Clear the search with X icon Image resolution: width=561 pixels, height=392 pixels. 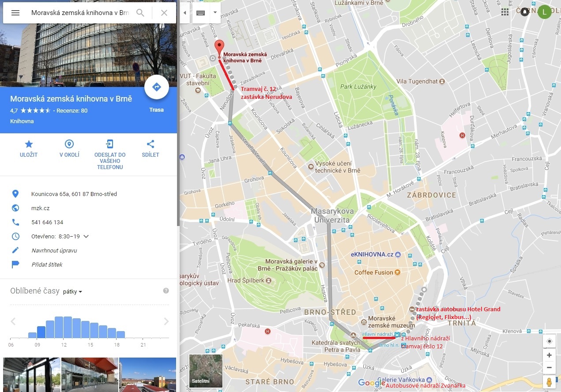point(164,13)
